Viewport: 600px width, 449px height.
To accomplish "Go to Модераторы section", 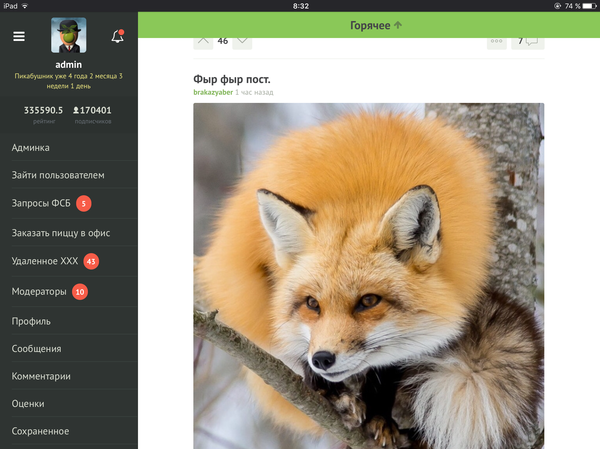I will [x=40, y=292].
